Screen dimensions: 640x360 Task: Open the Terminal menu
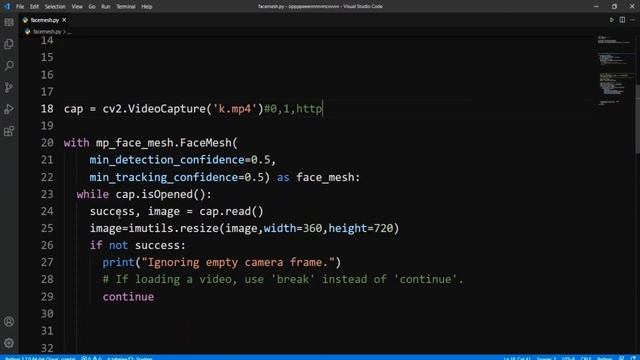[x=126, y=7]
